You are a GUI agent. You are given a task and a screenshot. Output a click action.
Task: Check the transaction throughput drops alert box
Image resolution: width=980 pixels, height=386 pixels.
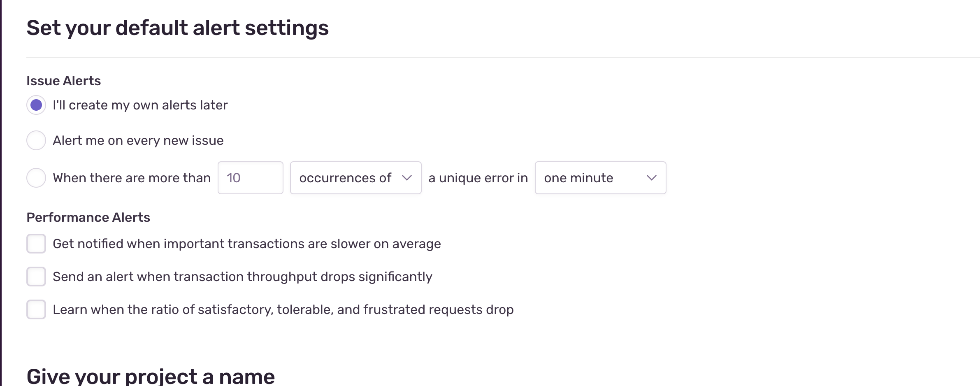pyautogui.click(x=36, y=277)
